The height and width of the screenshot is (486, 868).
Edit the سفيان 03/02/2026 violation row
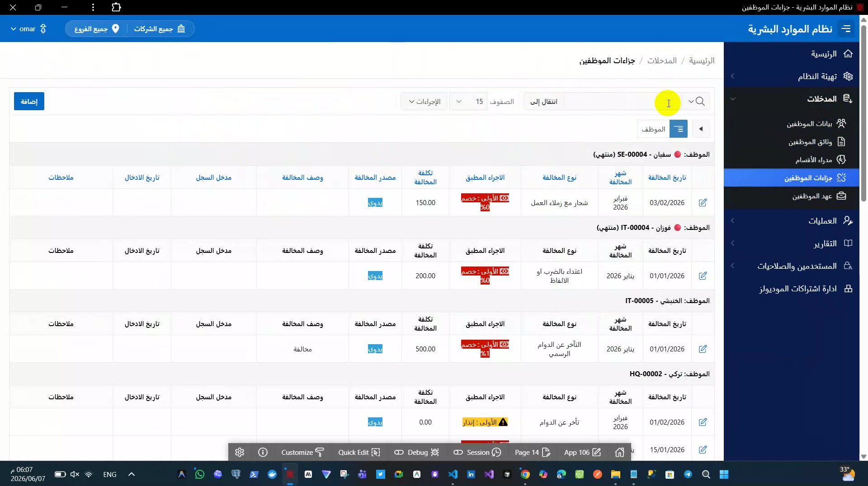[703, 203]
